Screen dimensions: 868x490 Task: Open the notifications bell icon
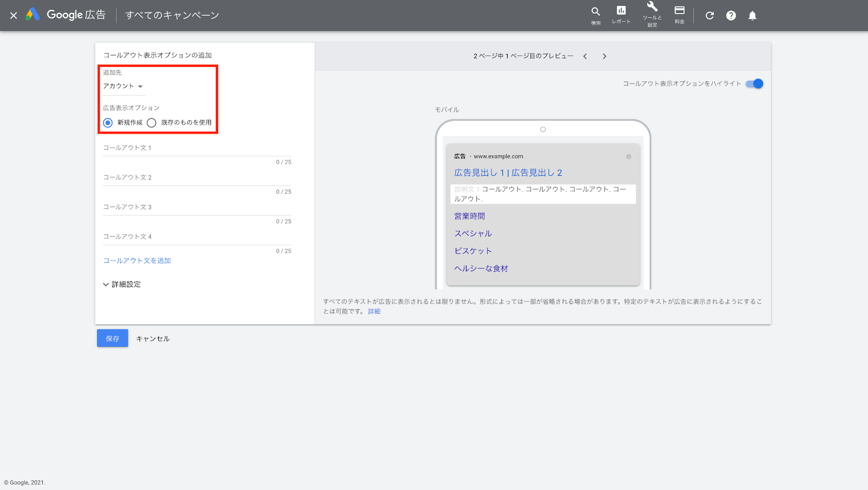752,15
